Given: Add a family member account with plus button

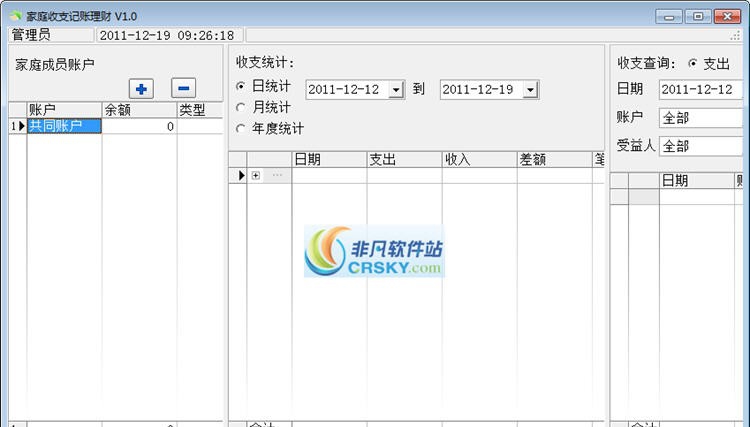Looking at the screenshot, I should 141,88.
